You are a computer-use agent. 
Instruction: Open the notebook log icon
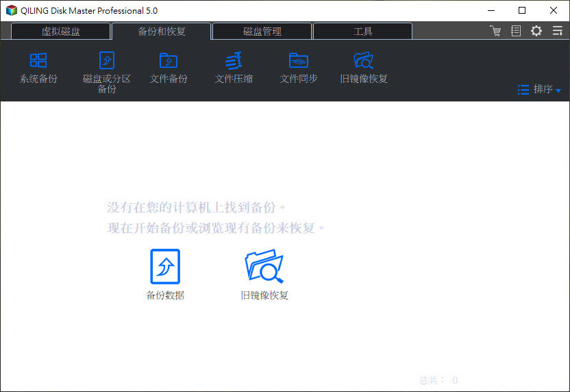(516, 31)
